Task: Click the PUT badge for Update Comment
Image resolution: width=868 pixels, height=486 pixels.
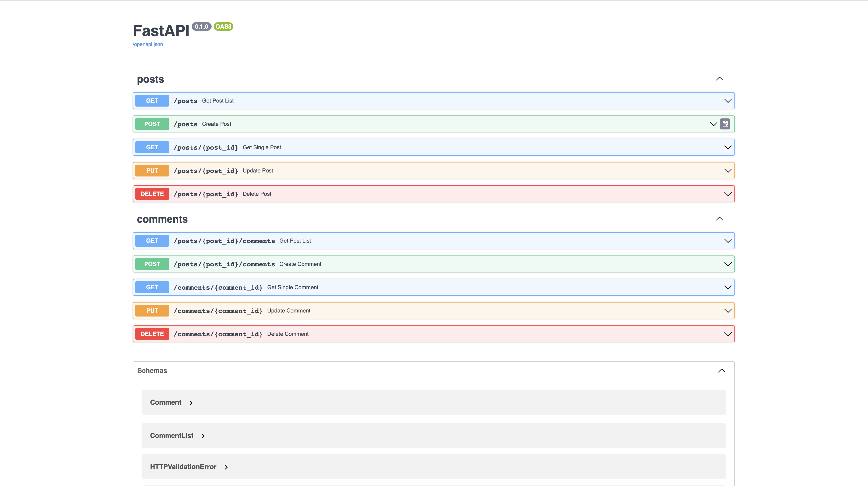Action: [152, 311]
